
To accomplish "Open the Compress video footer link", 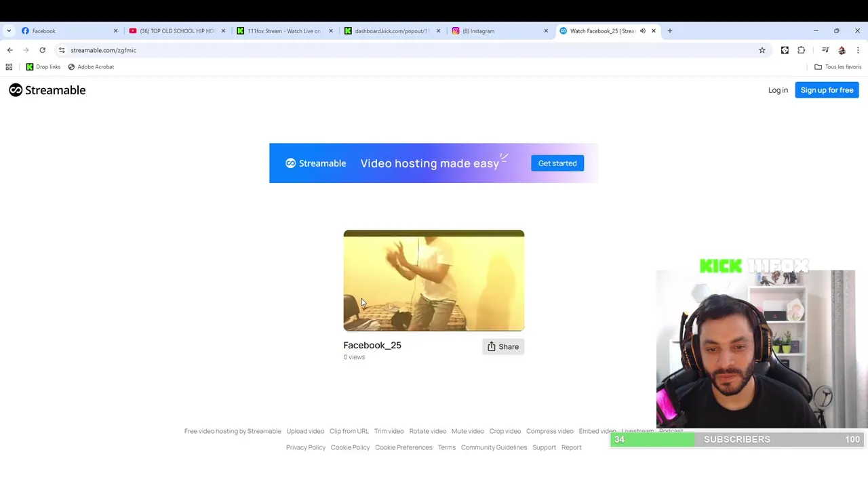I will (550, 431).
